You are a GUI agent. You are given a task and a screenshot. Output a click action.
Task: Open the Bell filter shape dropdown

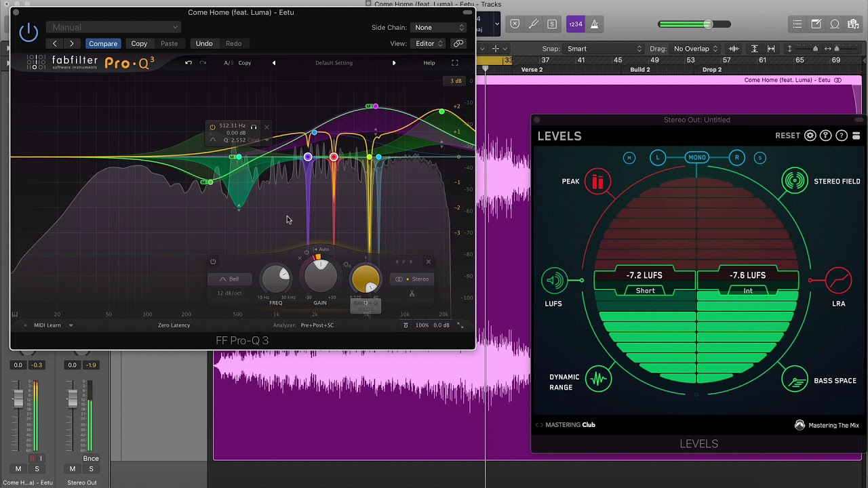point(229,279)
